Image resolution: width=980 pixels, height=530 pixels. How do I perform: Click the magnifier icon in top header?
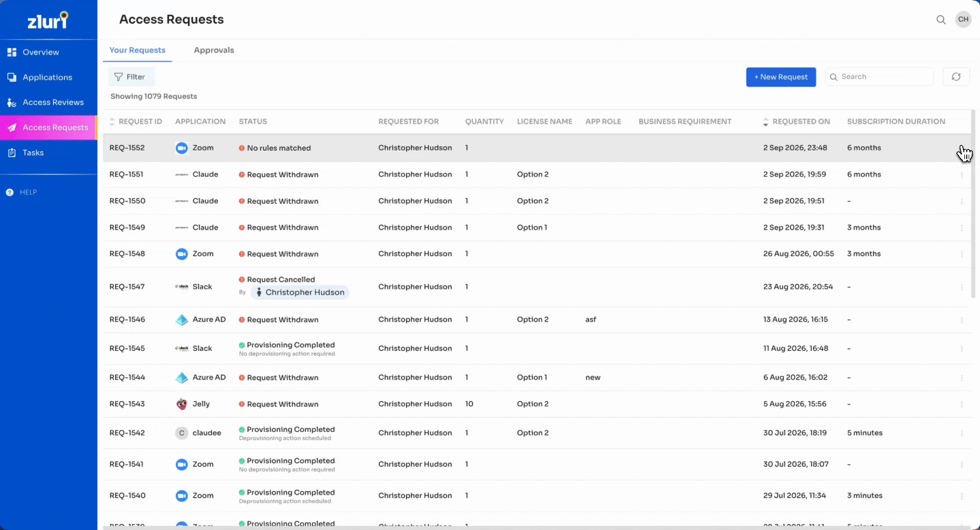tap(941, 20)
